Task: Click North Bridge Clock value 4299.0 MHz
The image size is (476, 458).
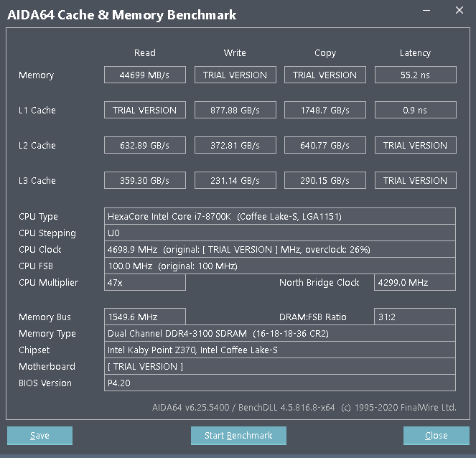Action: (415, 282)
